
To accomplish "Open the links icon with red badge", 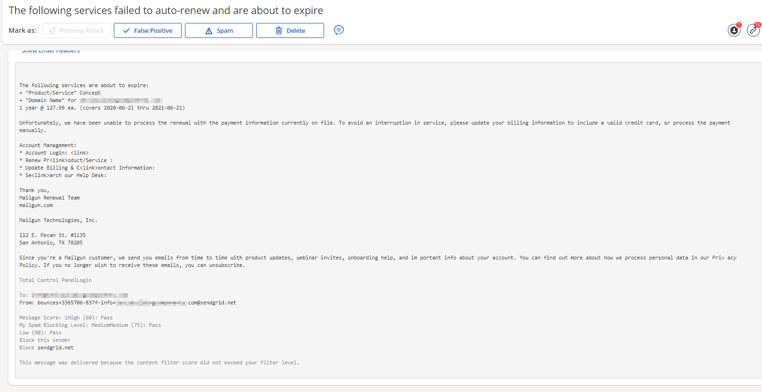I will pos(754,30).
